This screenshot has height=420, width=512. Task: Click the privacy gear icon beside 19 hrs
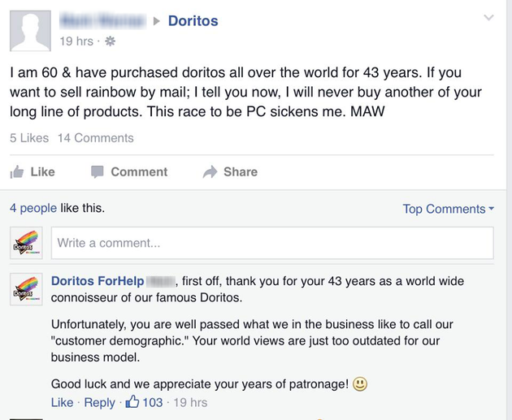(110, 41)
